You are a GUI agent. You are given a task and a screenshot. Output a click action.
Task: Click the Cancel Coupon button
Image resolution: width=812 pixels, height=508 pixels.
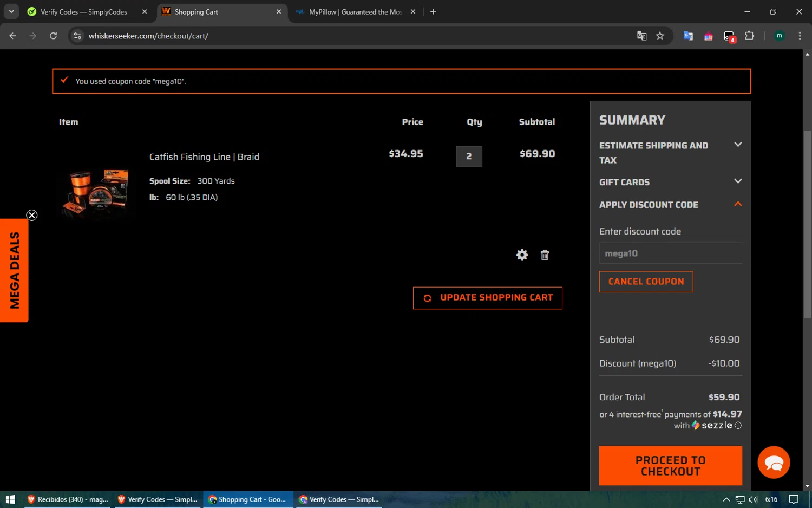pyautogui.click(x=646, y=282)
